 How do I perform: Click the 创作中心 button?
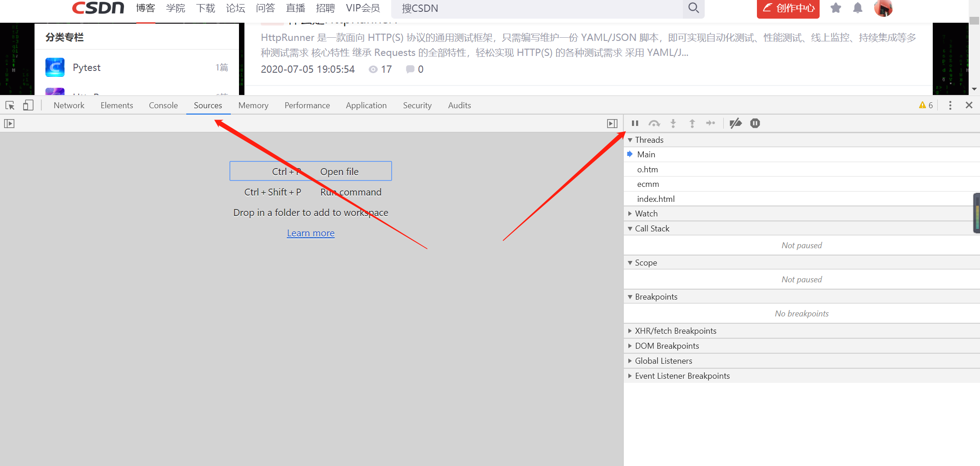click(x=788, y=9)
